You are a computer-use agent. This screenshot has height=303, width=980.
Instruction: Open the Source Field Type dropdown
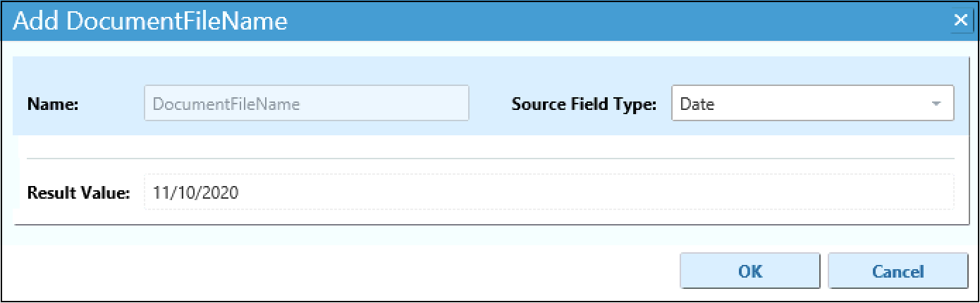point(812,104)
